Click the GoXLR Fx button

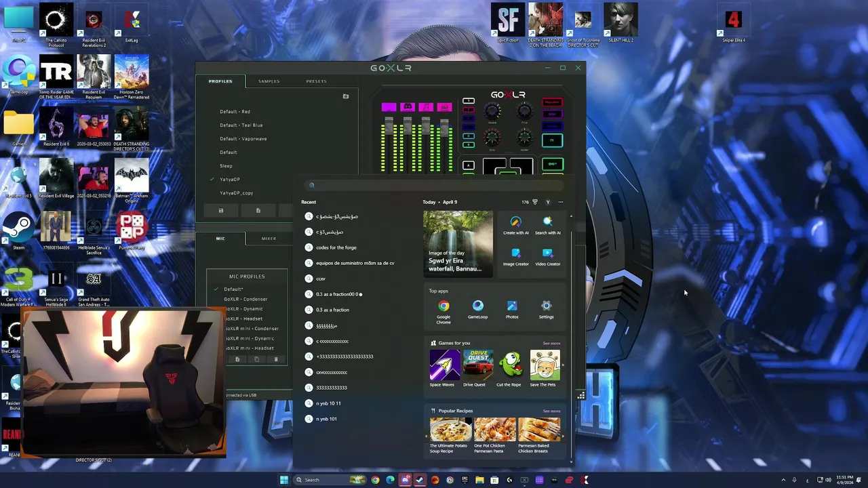pos(552,140)
